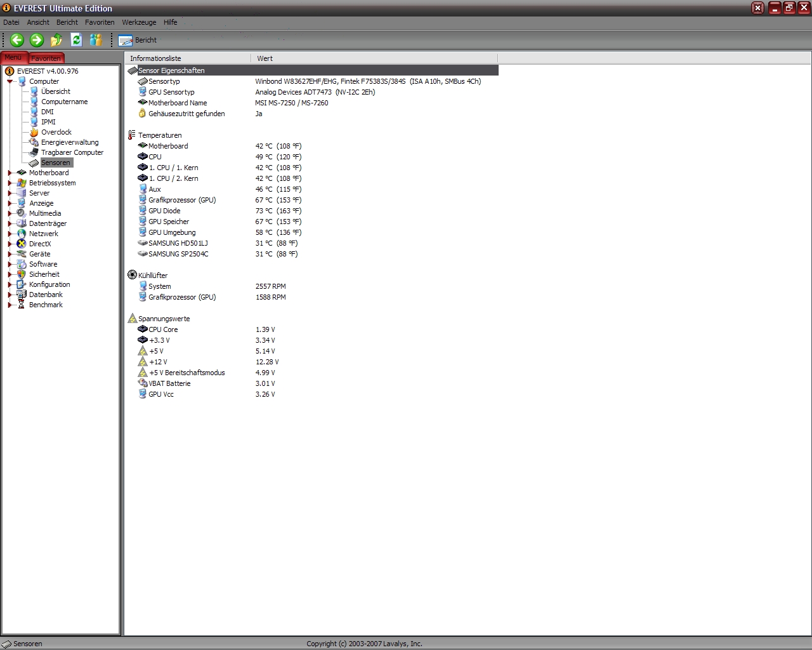The width and height of the screenshot is (812, 650).
Task: Click the Konfiguration icon in tree
Action: [22, 284]
